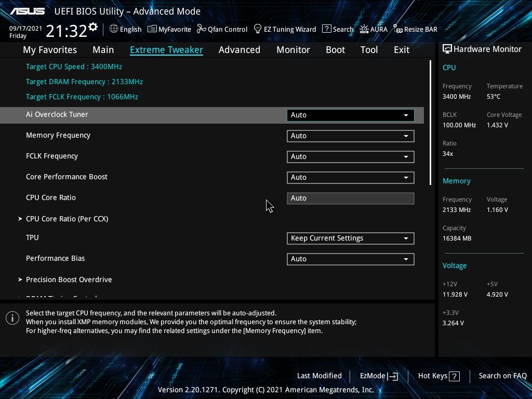Screen dimensions: 532x399
Task: Open the clock settings gear icon
Action: (x=92, y=27)
